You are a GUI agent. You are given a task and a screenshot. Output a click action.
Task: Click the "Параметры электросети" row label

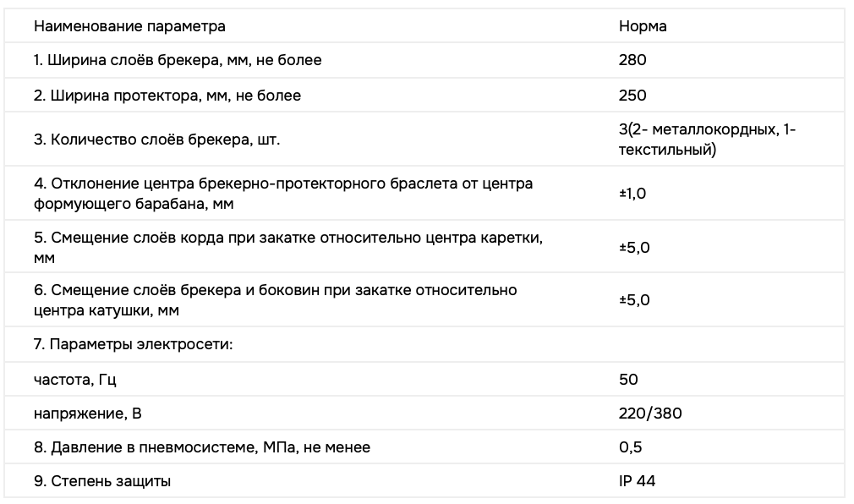click(x=133, y=344)
